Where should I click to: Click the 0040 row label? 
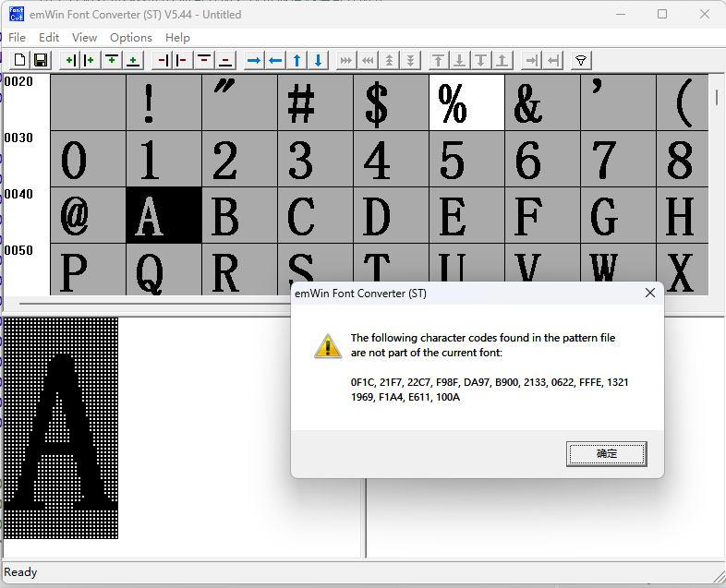tap(18, 194)
